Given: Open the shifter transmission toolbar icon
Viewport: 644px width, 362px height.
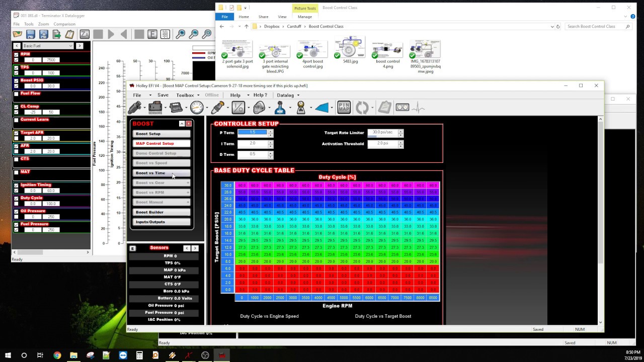Looking at the screenshot, I should tap(301, 107).
